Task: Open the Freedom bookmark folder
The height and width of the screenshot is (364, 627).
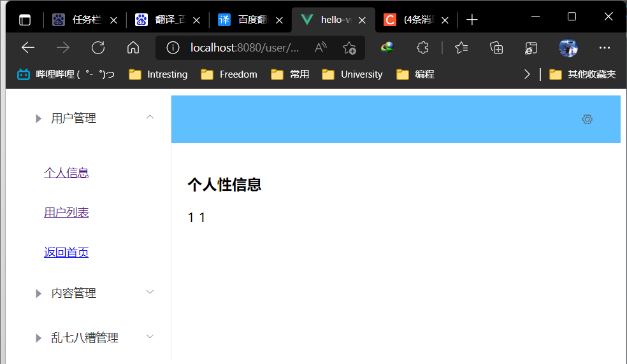Action: point(229,74)
